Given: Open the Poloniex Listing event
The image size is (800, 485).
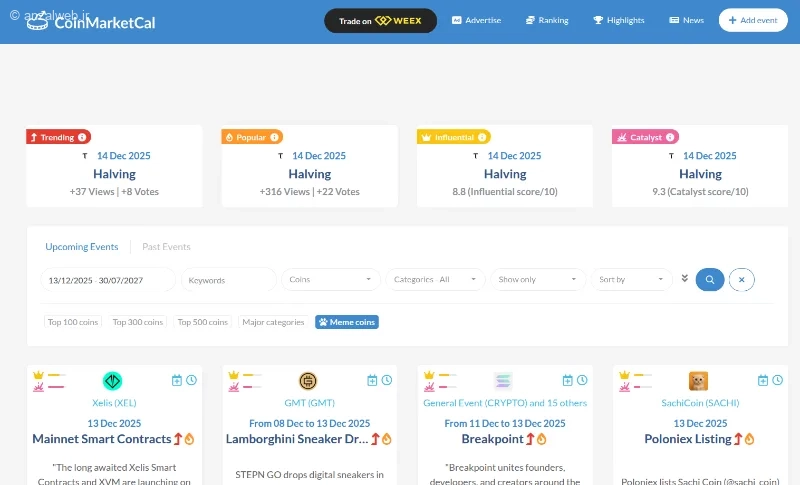Looking at the screenshot, I should [688, 439].
